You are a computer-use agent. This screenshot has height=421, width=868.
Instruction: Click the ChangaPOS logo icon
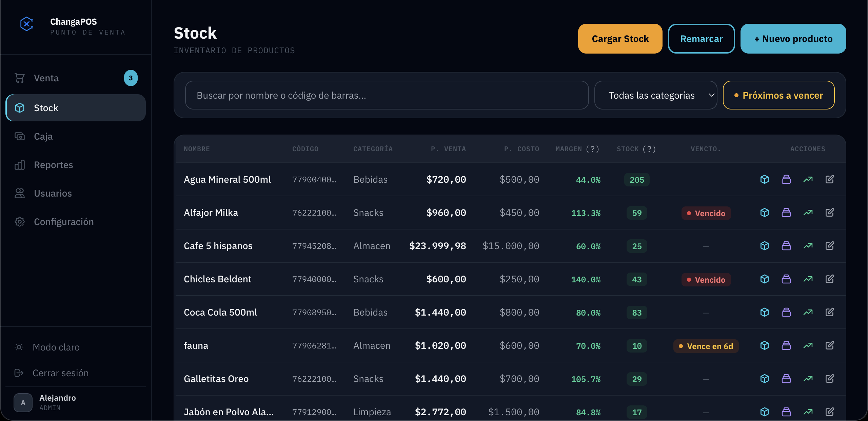pos(27,24)
